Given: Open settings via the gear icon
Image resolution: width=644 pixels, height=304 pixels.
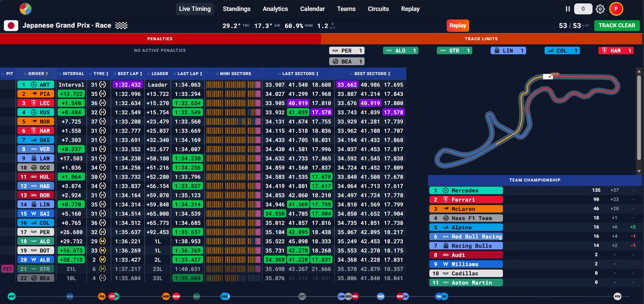Looking at the screenshot, I should (x=600, y=9).
